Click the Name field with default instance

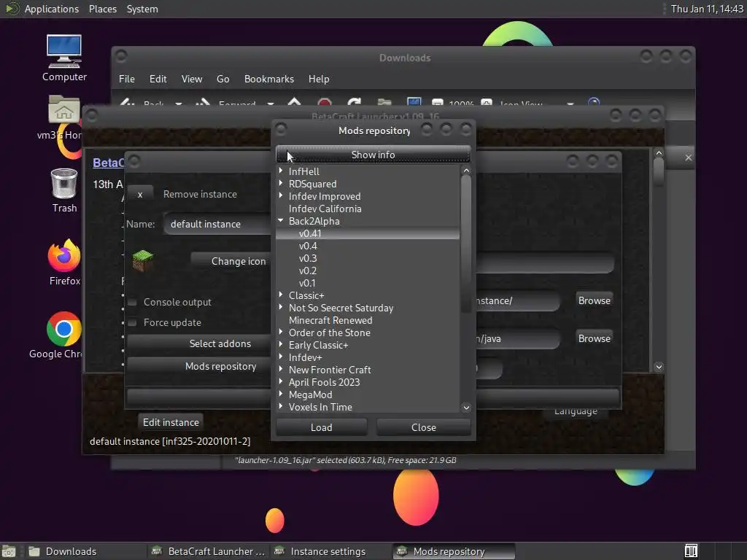click(x=217, y=224)
